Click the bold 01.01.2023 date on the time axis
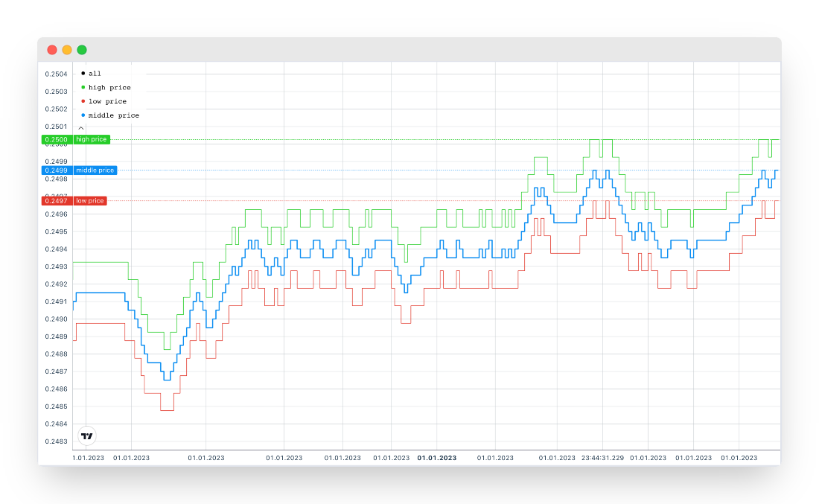 click(x=437, y=458)
